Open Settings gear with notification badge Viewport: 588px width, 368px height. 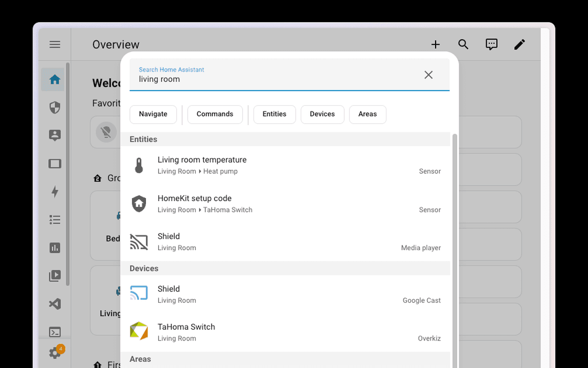tap(55, 352)
